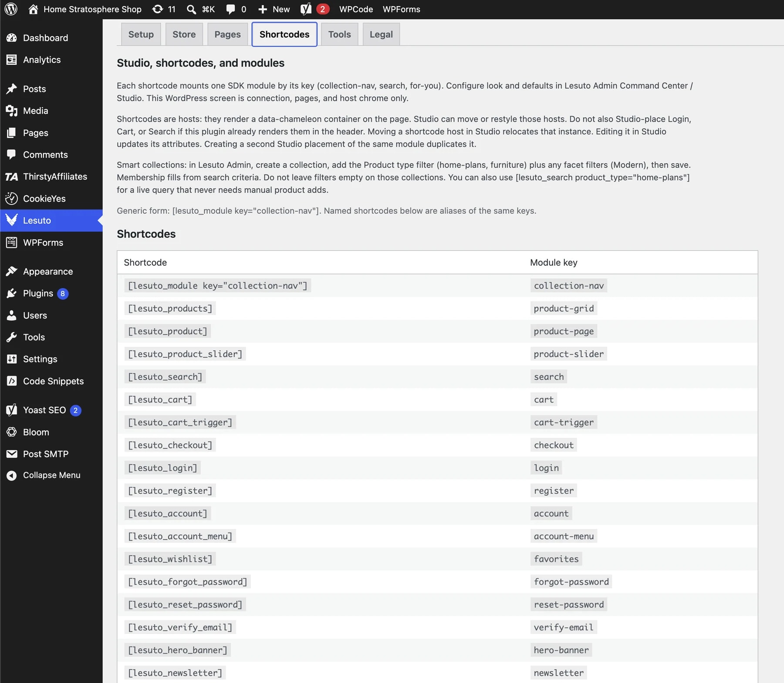Screen dimensions: 784x683
Task: Open the Appearance menu item label
Action: click(x=48, y=271)
